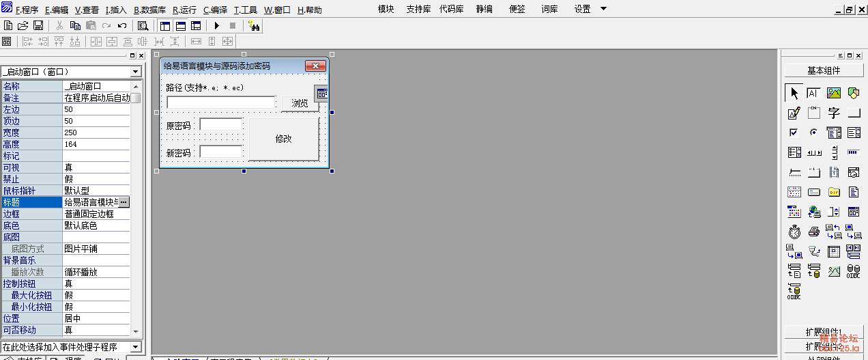Open the E.编辑 menu
Image resolution: width=868 pixels, height=360 pixels.
[x=57, y=10]
